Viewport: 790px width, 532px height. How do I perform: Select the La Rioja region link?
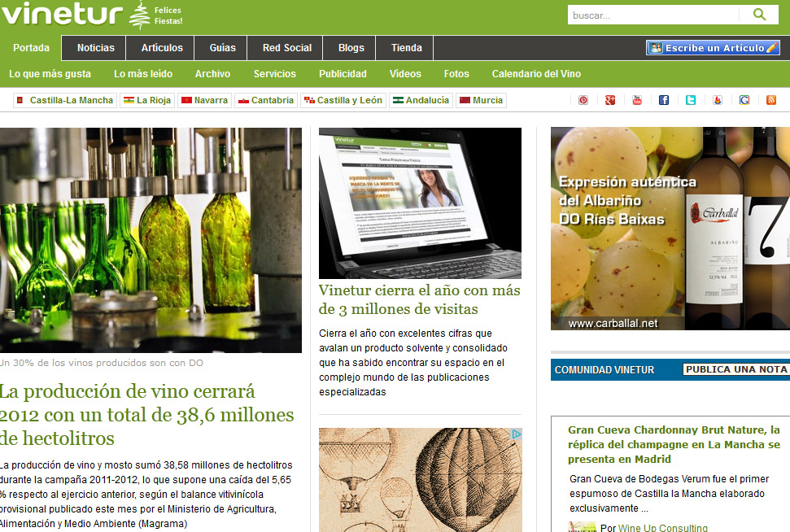147,100
